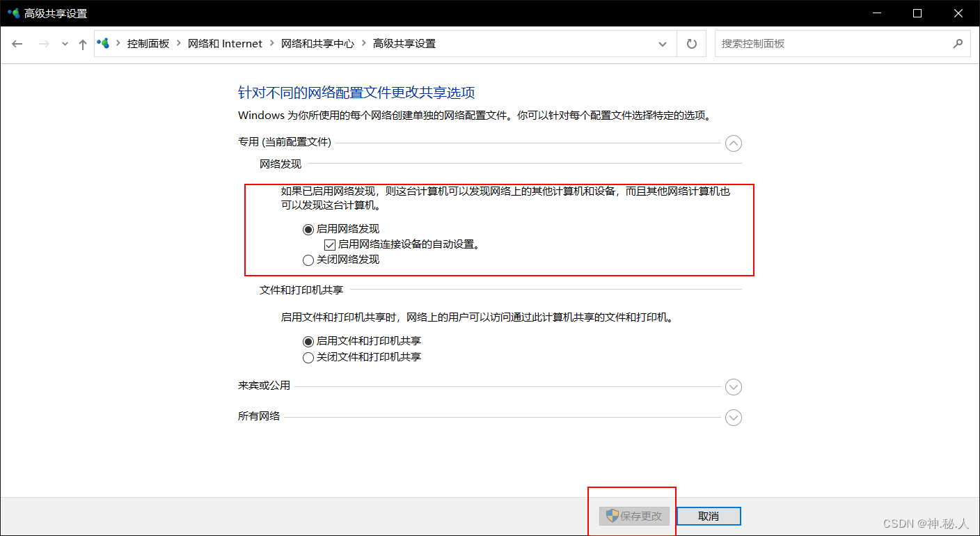Select 关闭网络发现 radio button
Image resolution: width=980 pixels, height=536 pixels.
click(x=308, y=260)
